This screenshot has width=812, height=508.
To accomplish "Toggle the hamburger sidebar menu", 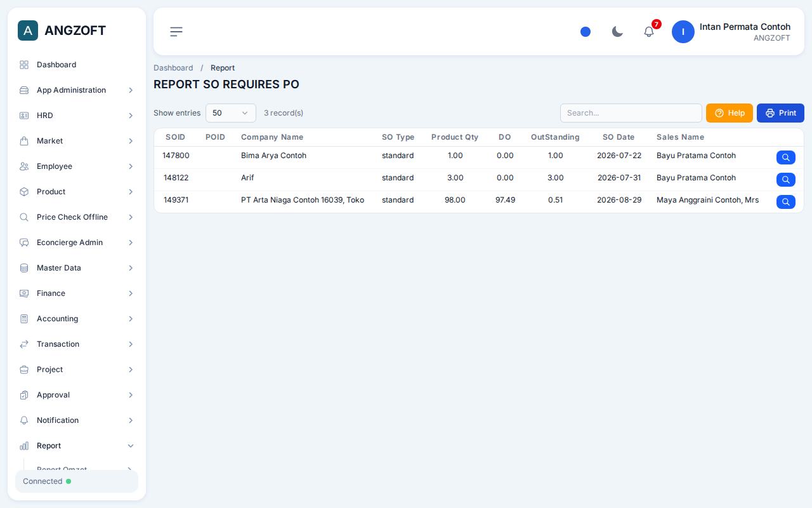I will click(x=176, y=32).
